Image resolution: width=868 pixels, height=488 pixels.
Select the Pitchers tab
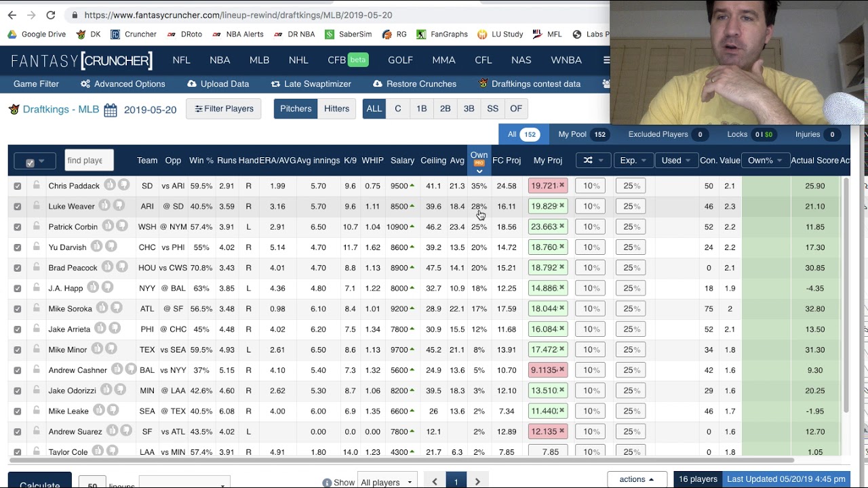click(296, 108)
